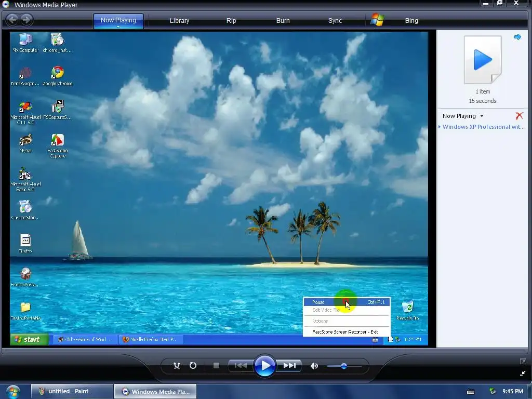The height and width of the screenshot is (399, 532).
Task: Click the full screen view icon
Action: point(523,362)
